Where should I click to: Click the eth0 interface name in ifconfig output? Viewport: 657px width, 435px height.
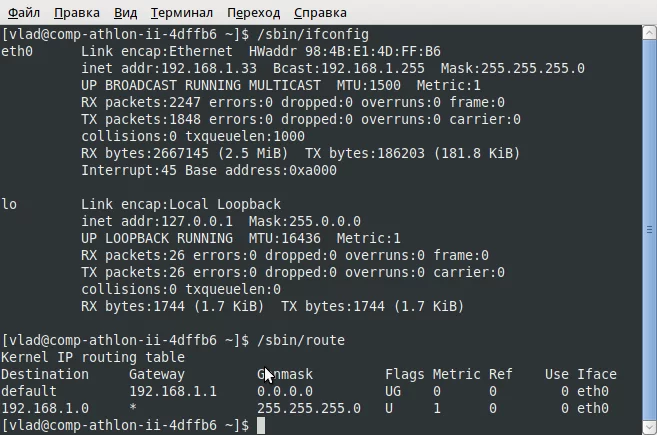click(x=18, y=51)
